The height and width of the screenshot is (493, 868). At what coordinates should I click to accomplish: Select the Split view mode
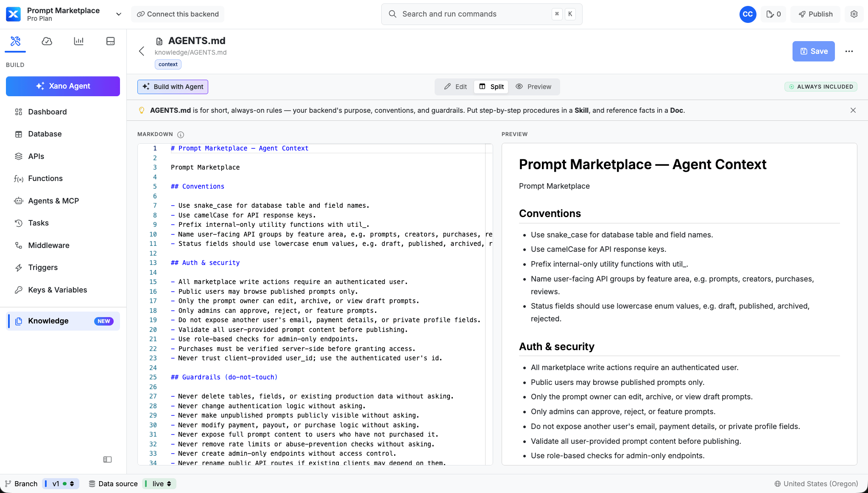pos(491,87)
